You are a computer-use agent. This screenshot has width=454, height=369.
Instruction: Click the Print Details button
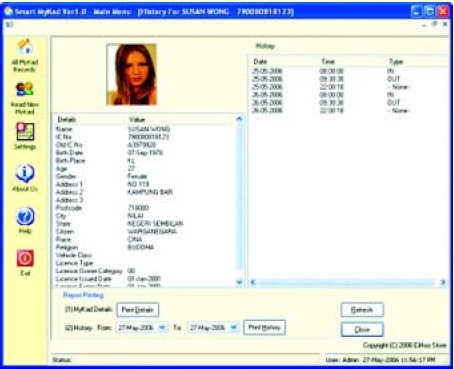(138, 310)
